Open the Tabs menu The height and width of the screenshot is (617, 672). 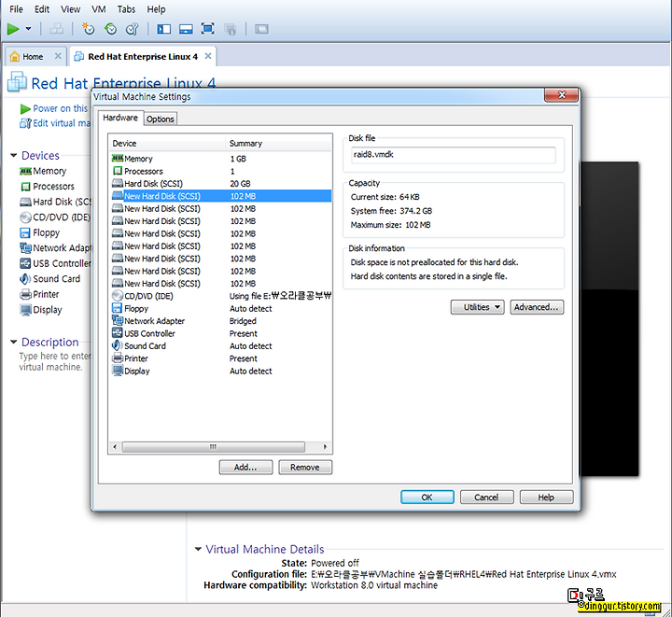[x=126, y=9]
